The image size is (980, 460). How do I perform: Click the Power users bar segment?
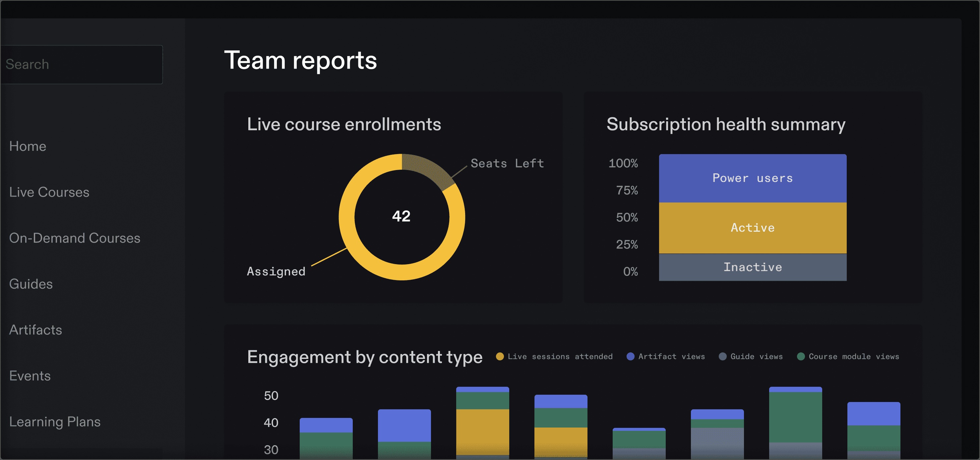click(x=753, y=178)
